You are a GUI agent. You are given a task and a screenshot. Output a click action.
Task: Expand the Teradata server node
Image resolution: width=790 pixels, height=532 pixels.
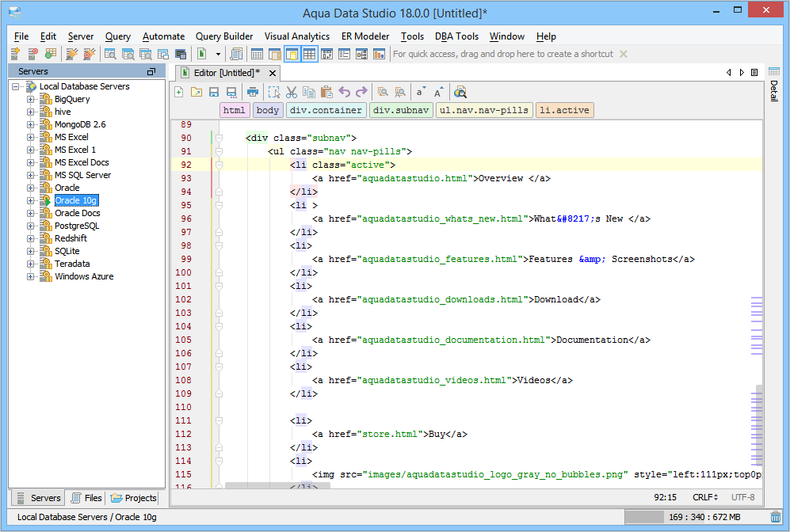coord(31,264)
